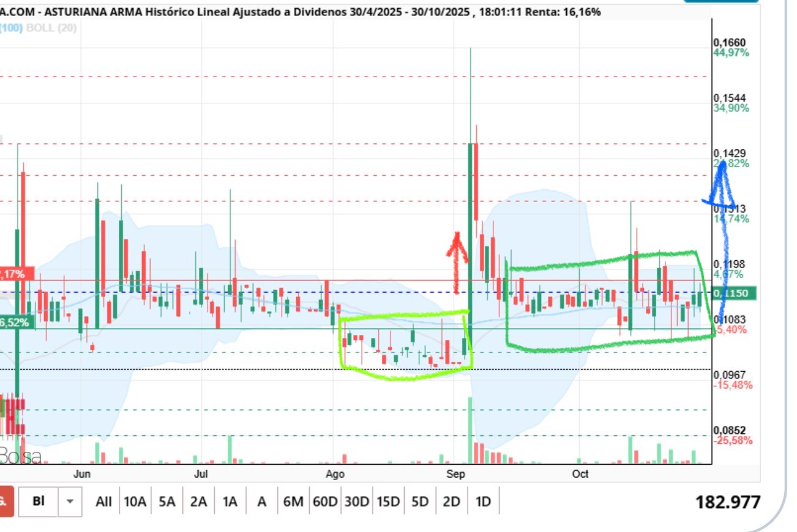The height and width of the screenshot is (532, 797).
Task: Select the All time range
Action: click(x=103, y=502)
